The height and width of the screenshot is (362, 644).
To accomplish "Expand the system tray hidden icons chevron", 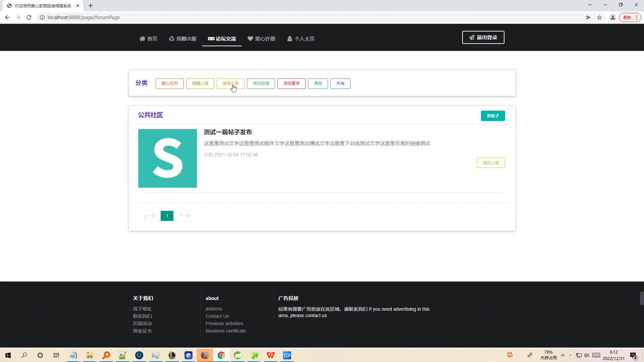I will click(563, 355).
